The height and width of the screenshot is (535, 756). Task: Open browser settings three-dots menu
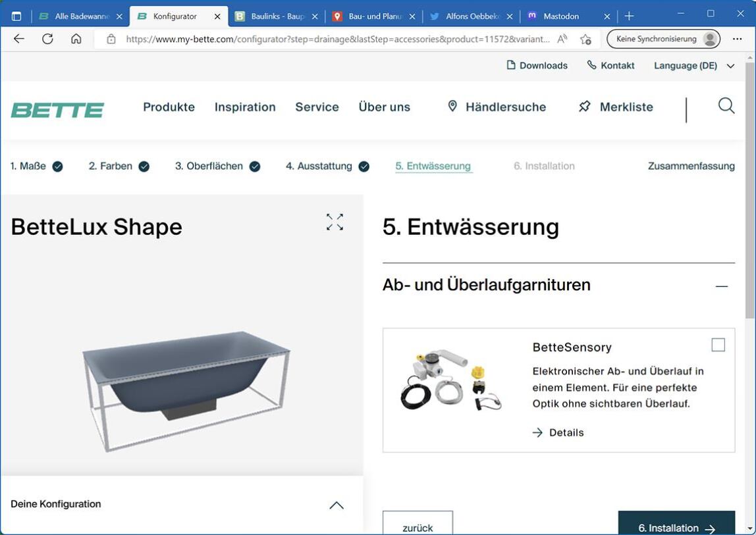(x=737, y=39)
